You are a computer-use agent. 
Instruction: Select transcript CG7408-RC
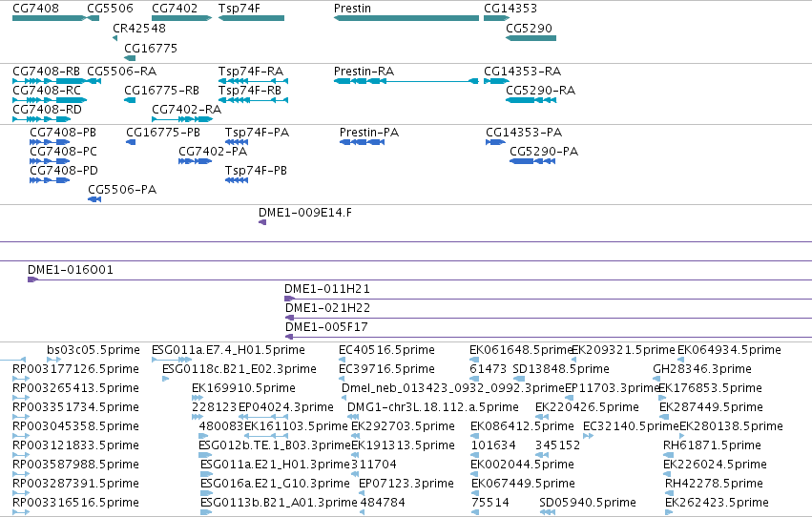[50, 100]
